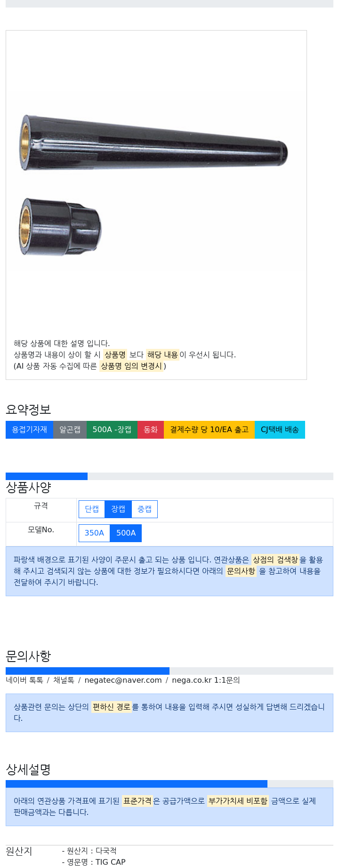Open the 알곤캡 gray tag
The image size is (339, 868).
point(70,430)
